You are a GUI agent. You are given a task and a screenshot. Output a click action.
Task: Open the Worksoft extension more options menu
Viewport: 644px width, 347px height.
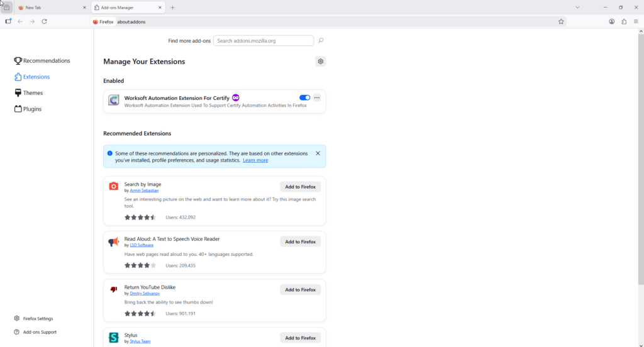click(x=317, y=97)
